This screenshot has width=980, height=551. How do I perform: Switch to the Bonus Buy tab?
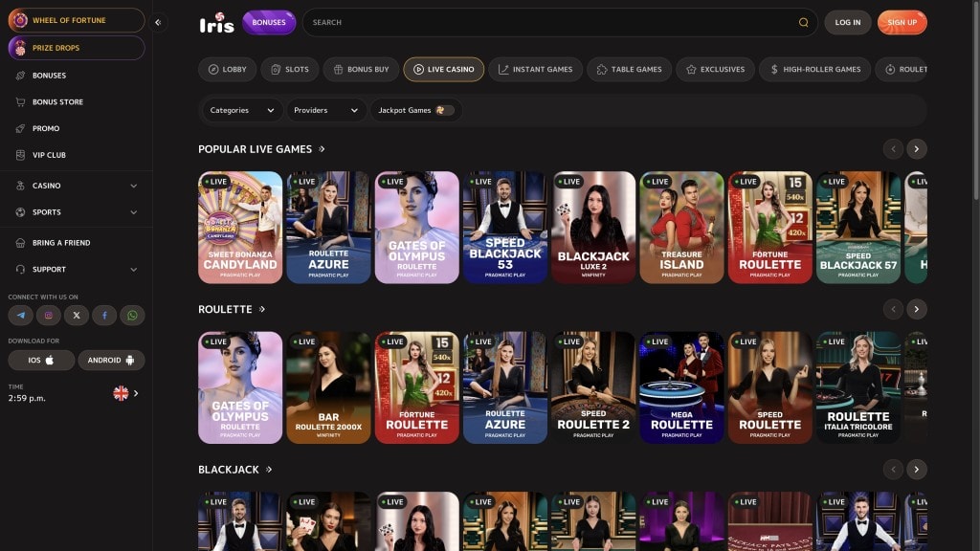361,69
